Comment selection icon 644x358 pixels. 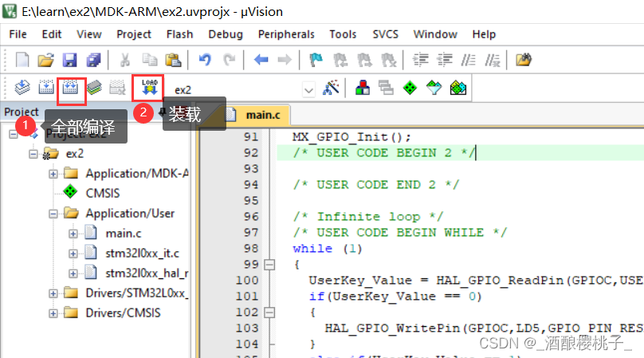(x=468, y=60)
